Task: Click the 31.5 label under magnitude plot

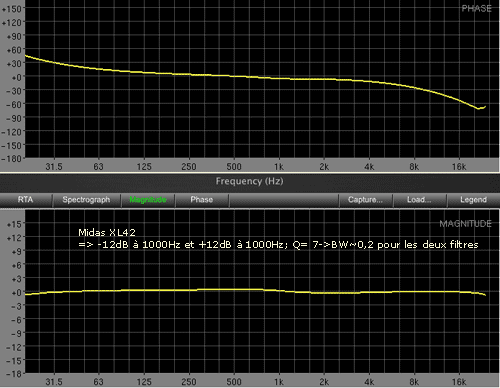Action: pyautogui.click(x=54, y=382)
